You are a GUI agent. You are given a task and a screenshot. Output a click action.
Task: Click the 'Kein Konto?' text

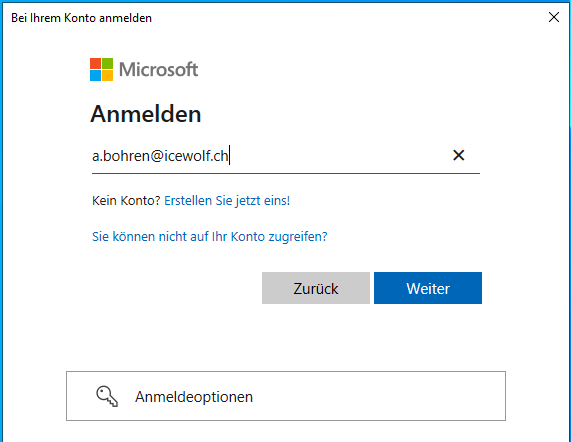click(126, 201)
